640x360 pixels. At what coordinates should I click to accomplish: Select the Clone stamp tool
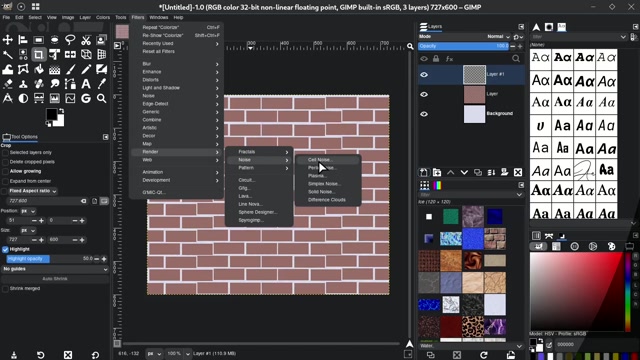(23, 84)
